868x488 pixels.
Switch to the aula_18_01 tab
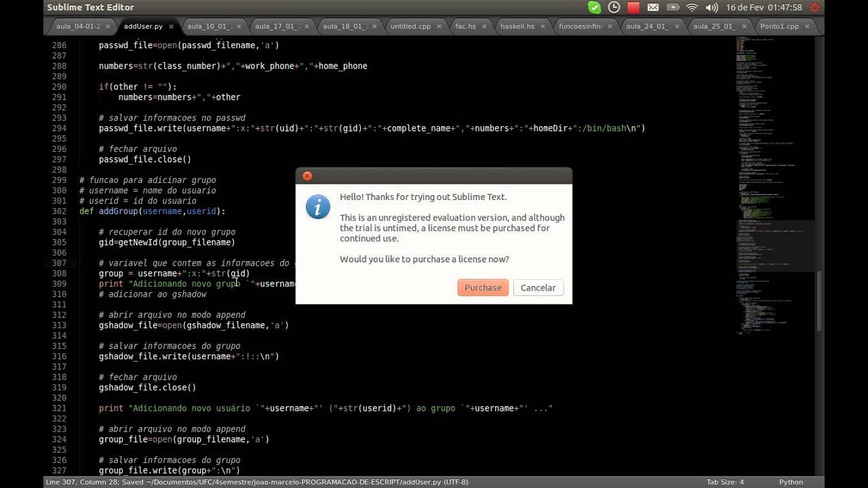pyautogui.click(x=345, y=26)
